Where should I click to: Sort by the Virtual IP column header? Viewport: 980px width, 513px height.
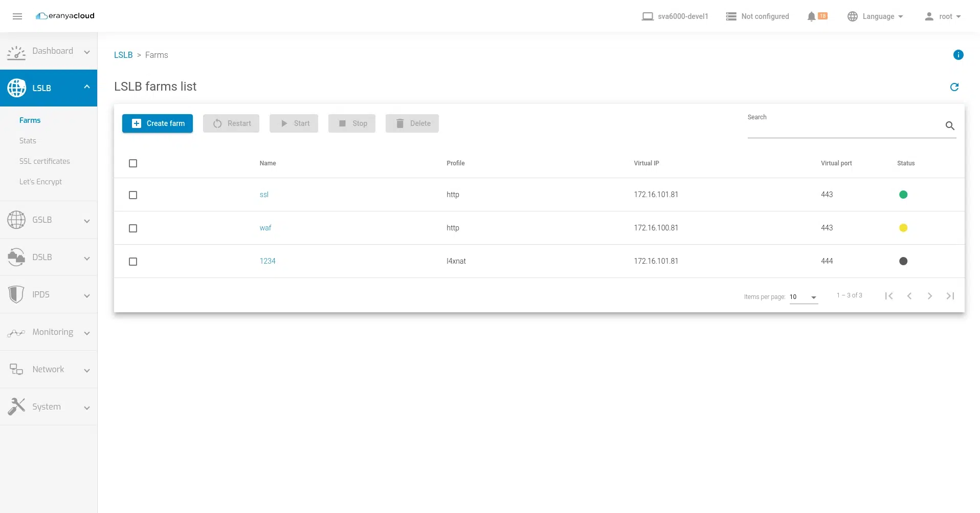tap(647, 163)
